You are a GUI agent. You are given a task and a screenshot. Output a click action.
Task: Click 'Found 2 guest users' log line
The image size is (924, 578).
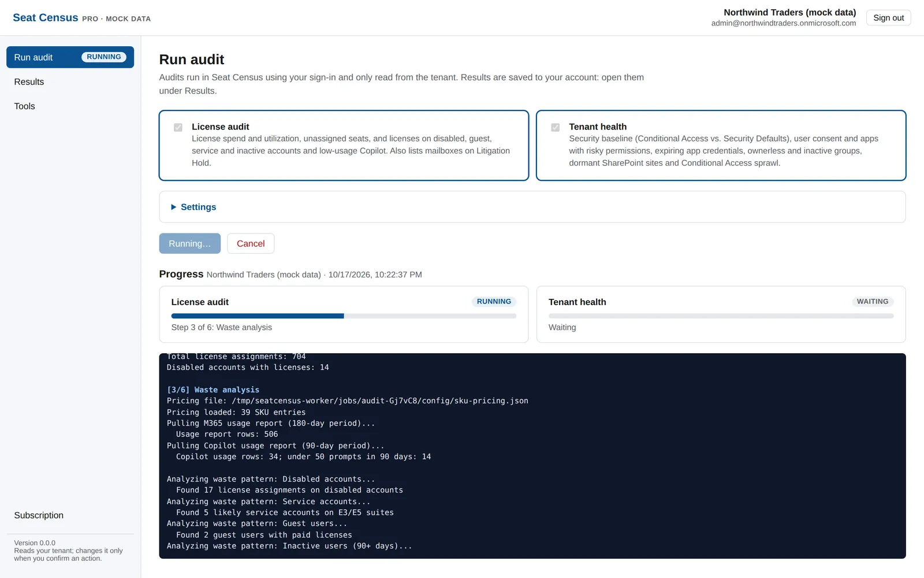click(264, 535)
